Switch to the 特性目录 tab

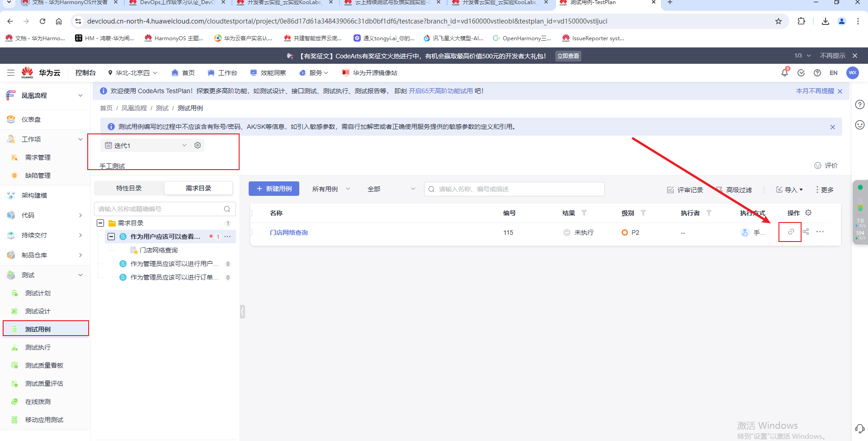tap(130, 188)
